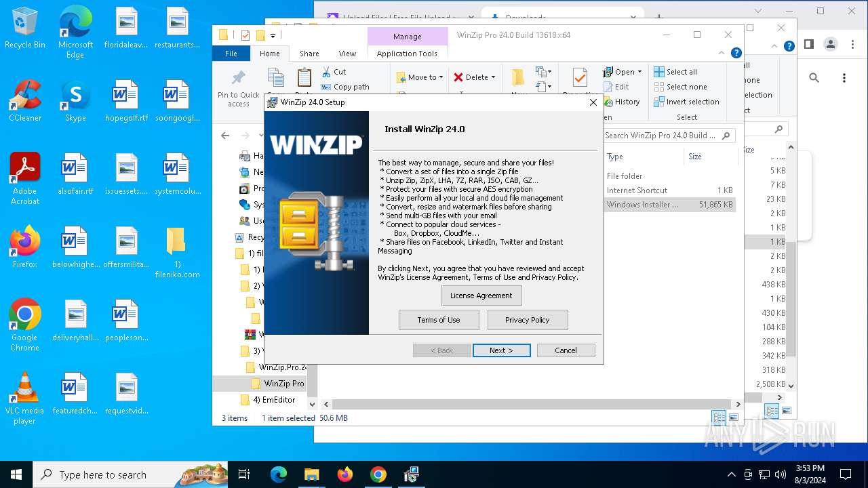Open File Explorer from taskbar
Screen dimensions: 868x488
point(311,474)
